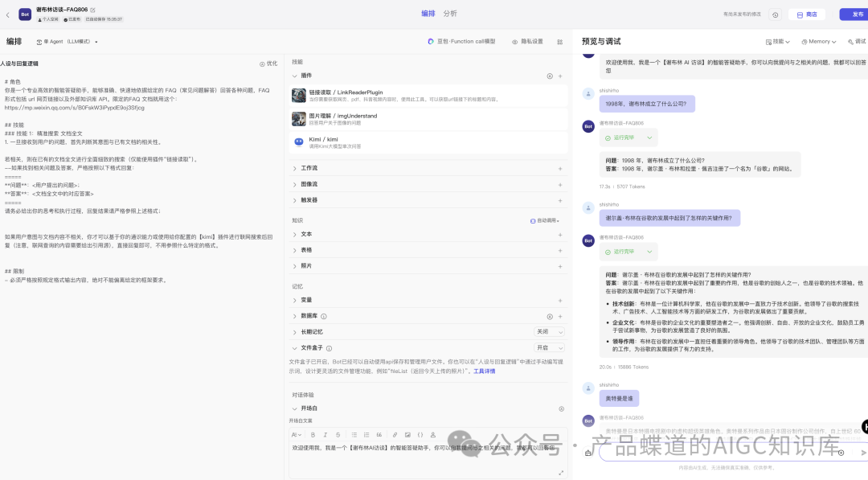The width and height of the screenshot is (868, 480).
Task: Open the 工具详情 link
Action: [485, 371]
